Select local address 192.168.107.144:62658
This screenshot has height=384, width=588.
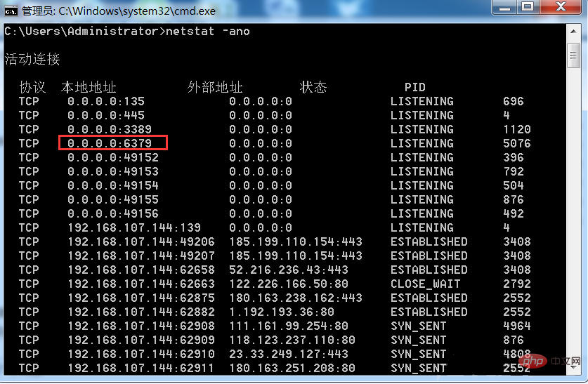tap(141, 270)
